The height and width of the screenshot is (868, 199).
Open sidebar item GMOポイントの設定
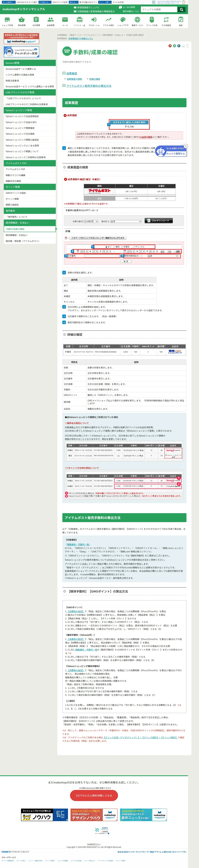(30, 193)
